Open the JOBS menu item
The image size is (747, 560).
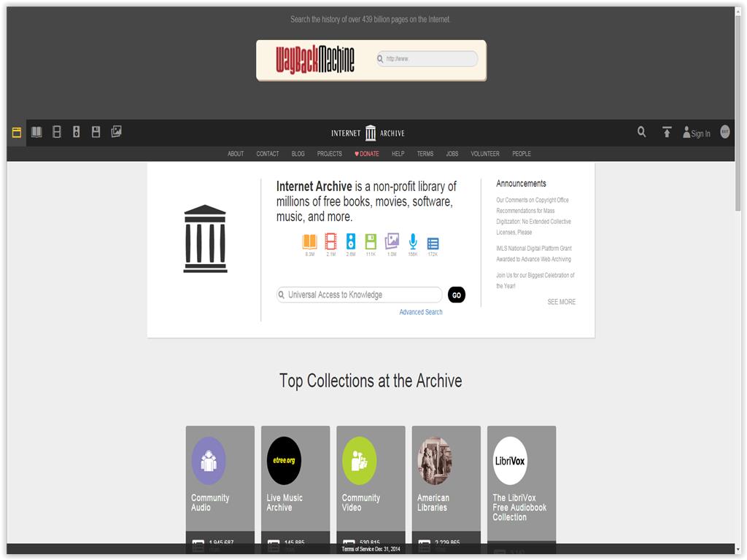pyautogui.click(x=452, y=154)
